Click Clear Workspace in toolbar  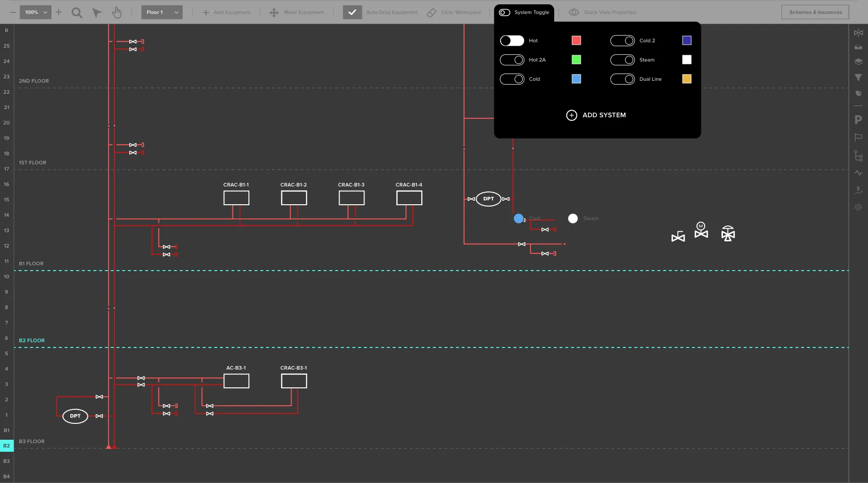pyautogui.click(x=454, y=12)
